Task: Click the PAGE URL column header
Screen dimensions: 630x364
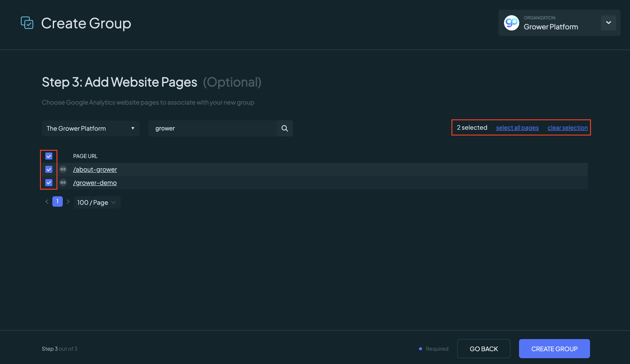Action: point(85,156)
